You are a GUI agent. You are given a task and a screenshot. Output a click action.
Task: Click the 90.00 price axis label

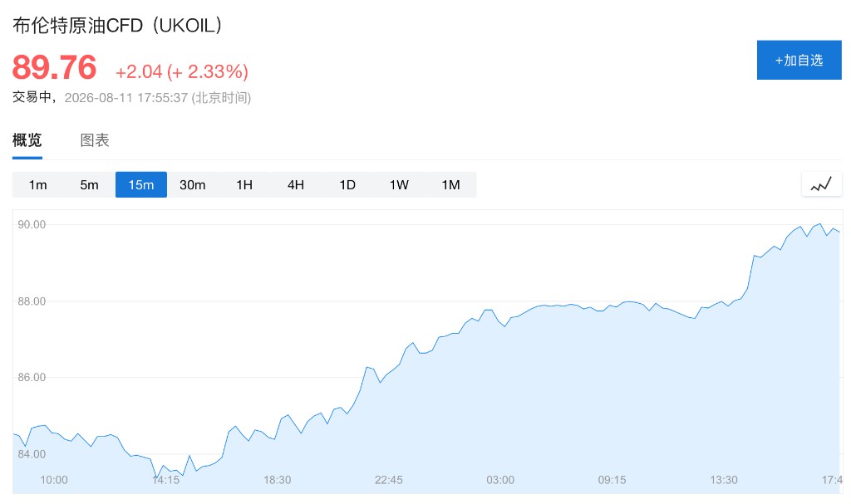(32, 225)
